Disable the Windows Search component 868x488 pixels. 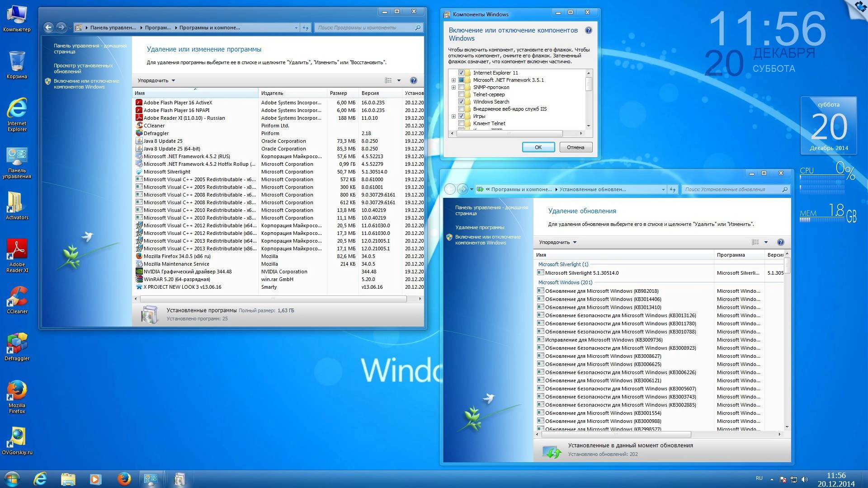(462, 102)
